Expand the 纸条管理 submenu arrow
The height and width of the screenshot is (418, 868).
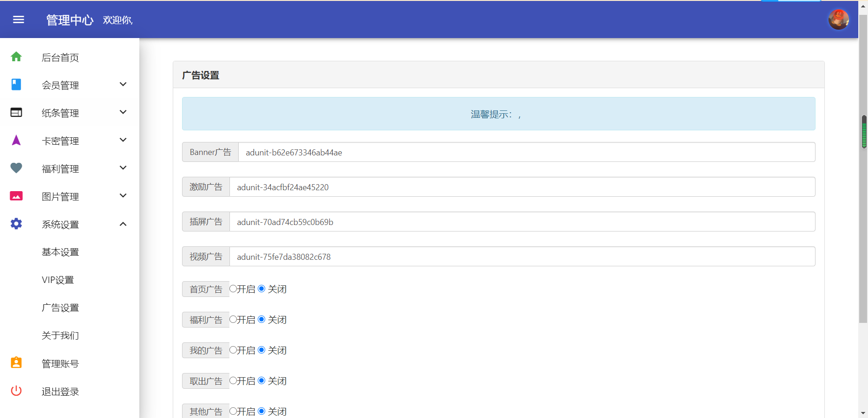123,112
